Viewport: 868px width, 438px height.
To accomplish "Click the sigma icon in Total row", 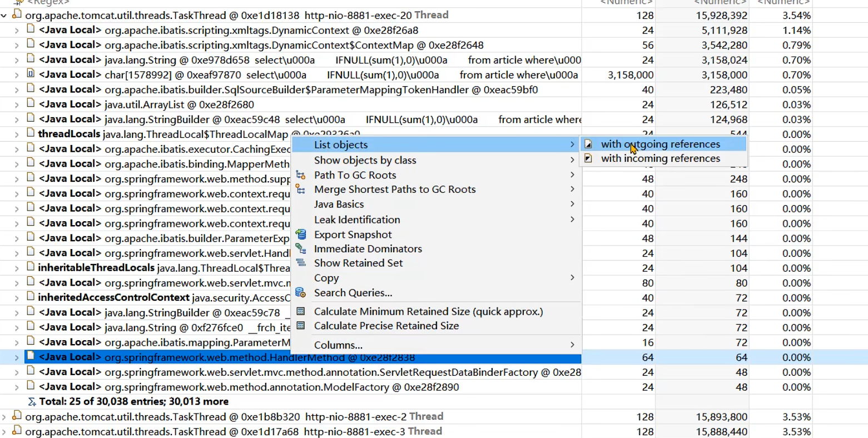I will coord(32,401).
